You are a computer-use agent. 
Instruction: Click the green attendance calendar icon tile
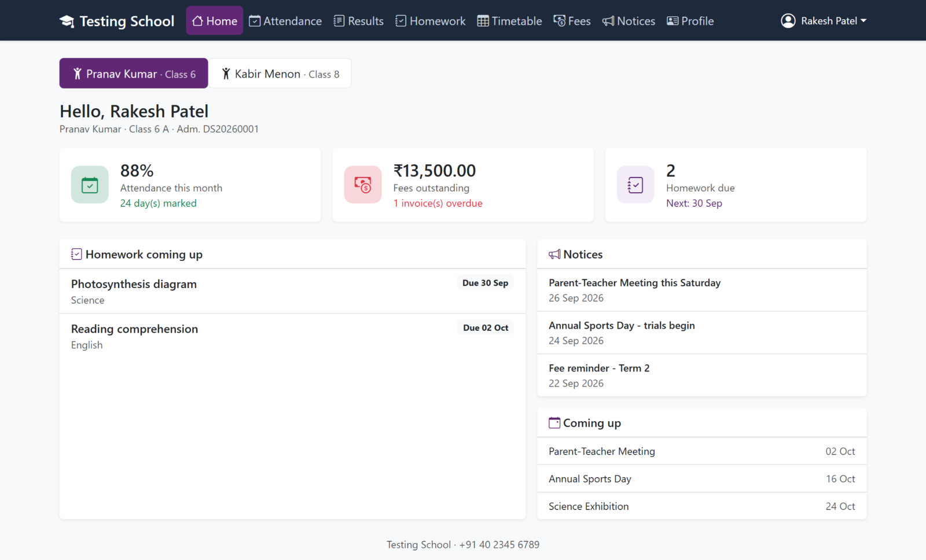(90, 185)
